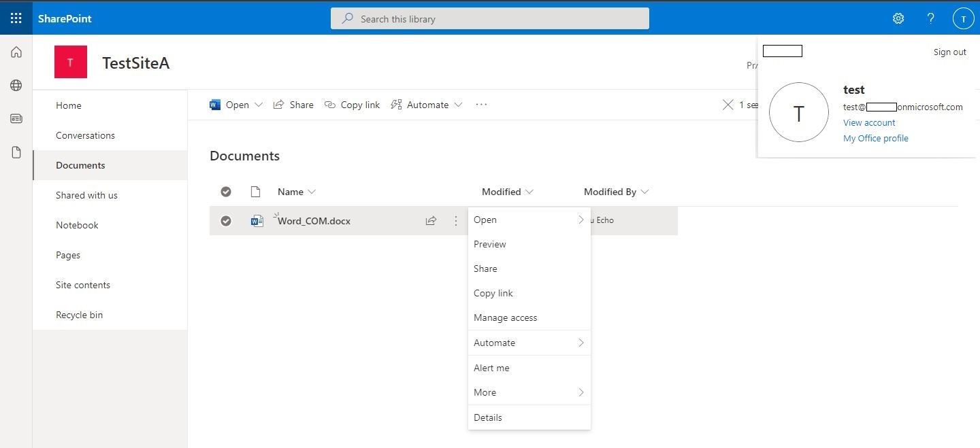Click the file type column icon

point(256,192)
